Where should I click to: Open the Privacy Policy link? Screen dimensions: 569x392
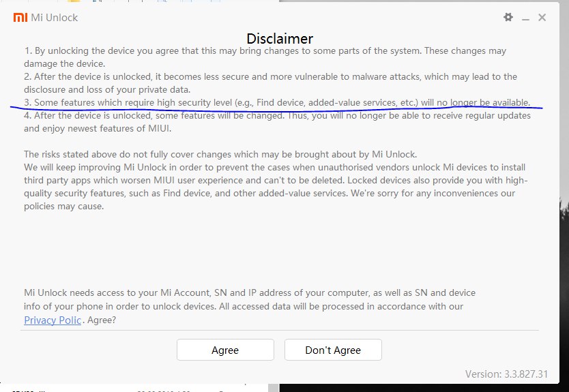[x=53, y=320]
